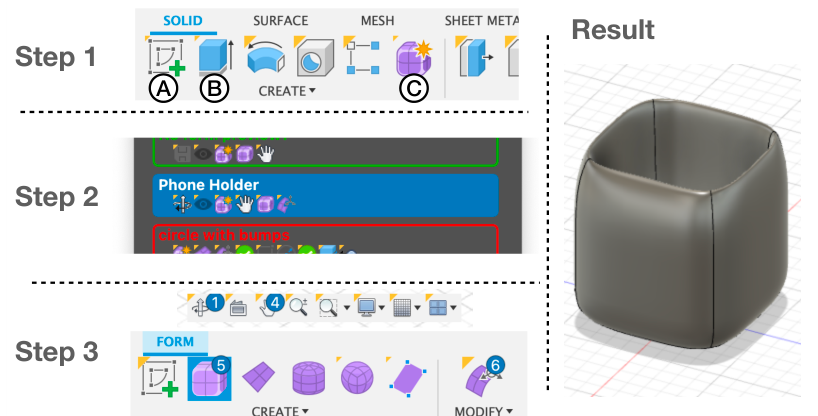
Task: Select the circle with bumps entry
Action: pyautogui.click(x=325, y=239)
